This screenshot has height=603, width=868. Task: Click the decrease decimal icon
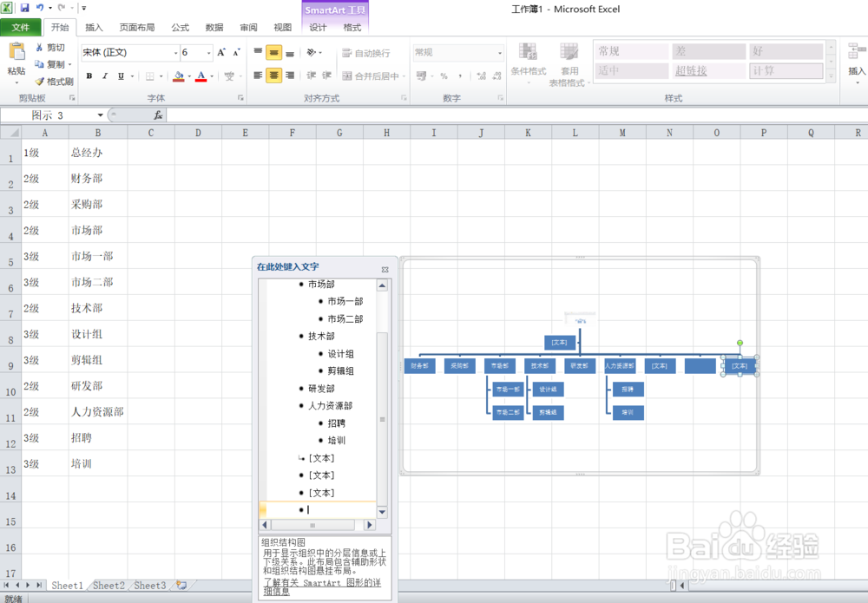click(x=497, y=75)
